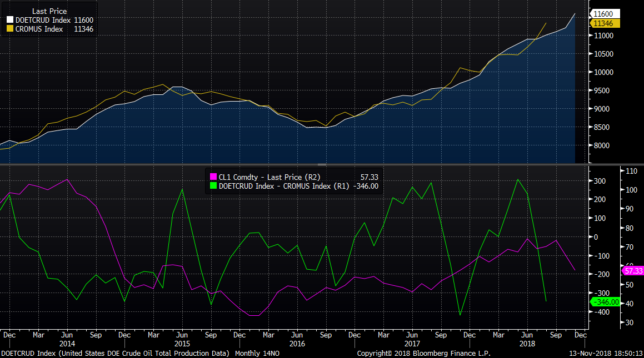Click the yellow CROMUS Index legend swatch
This screenshot has width=644, height=358.
pos(9,29)
